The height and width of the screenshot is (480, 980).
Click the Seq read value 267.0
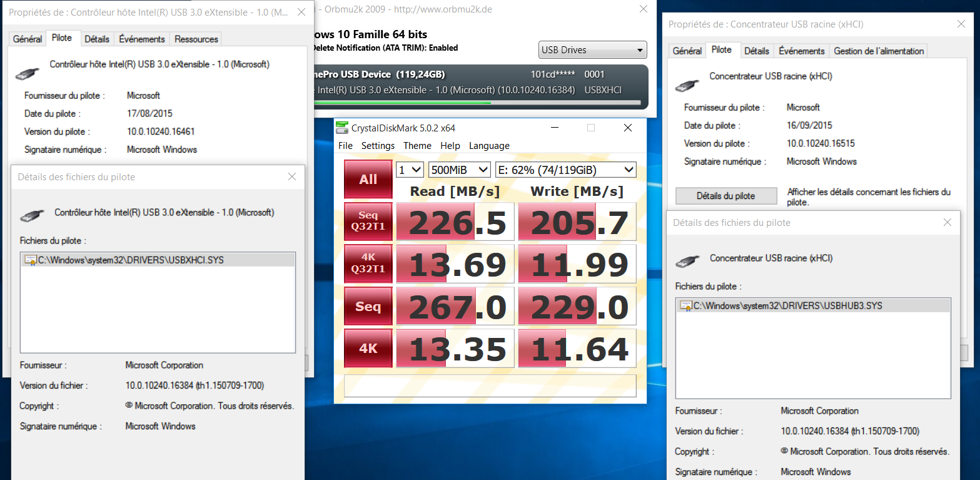point(455,306)
